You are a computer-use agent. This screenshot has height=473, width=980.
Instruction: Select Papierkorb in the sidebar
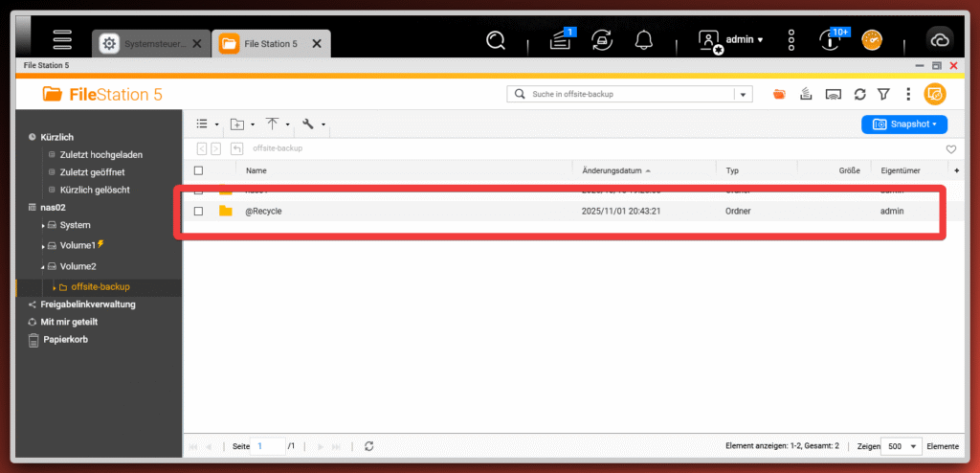pyautogui.click(x=64, y=339)
